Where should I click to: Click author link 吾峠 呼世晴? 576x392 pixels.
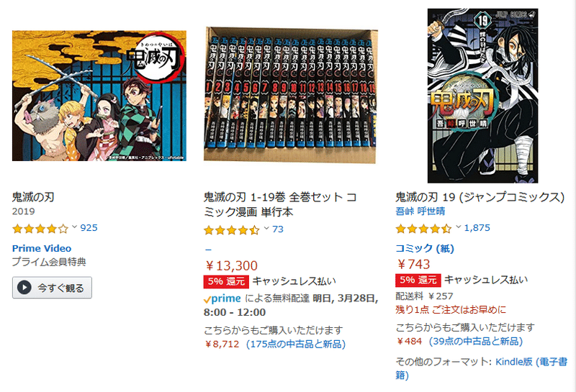(x=420, y=211)
